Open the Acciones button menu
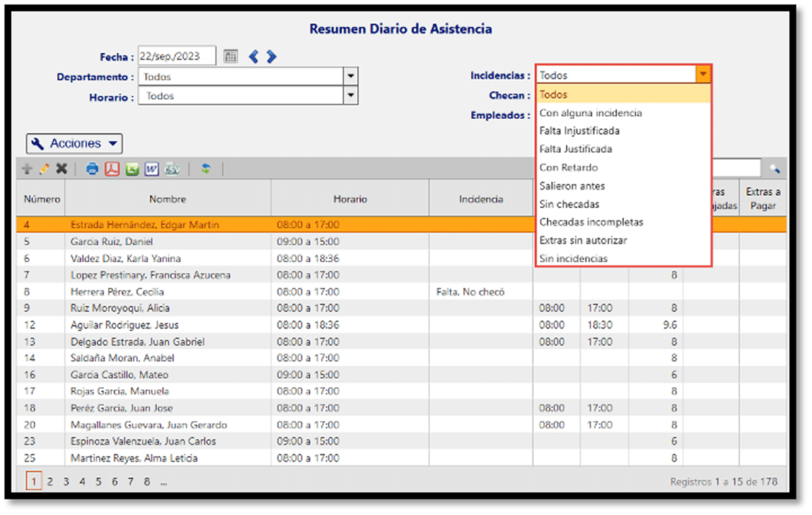Image resolution: width=812 pixels, height=515 pixels. (x=75, y=144)
